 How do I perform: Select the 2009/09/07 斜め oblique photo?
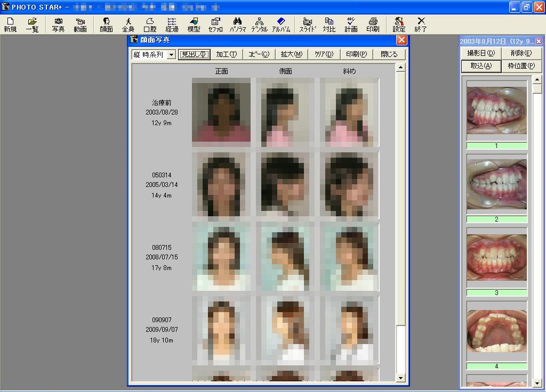coord(349,330)
